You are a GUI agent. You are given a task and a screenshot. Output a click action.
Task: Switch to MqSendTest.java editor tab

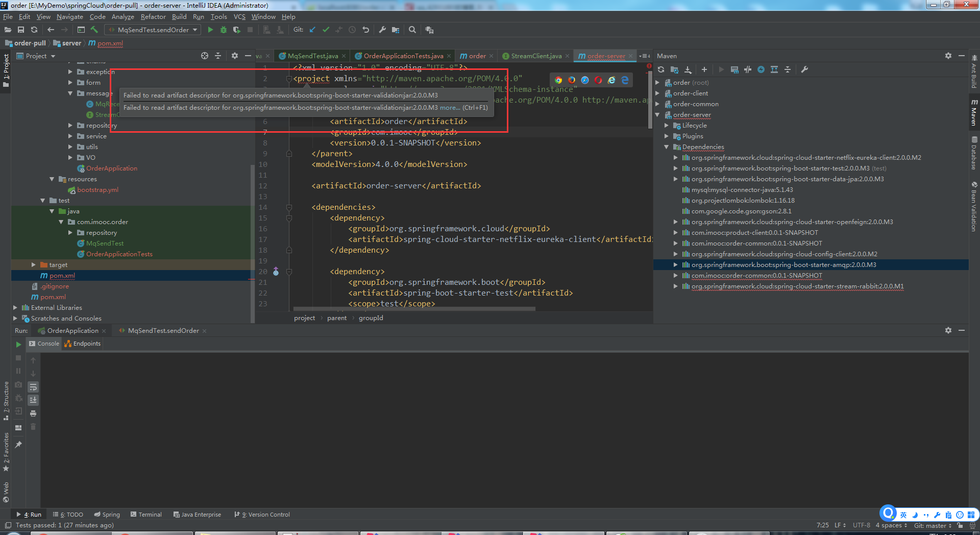312,56
